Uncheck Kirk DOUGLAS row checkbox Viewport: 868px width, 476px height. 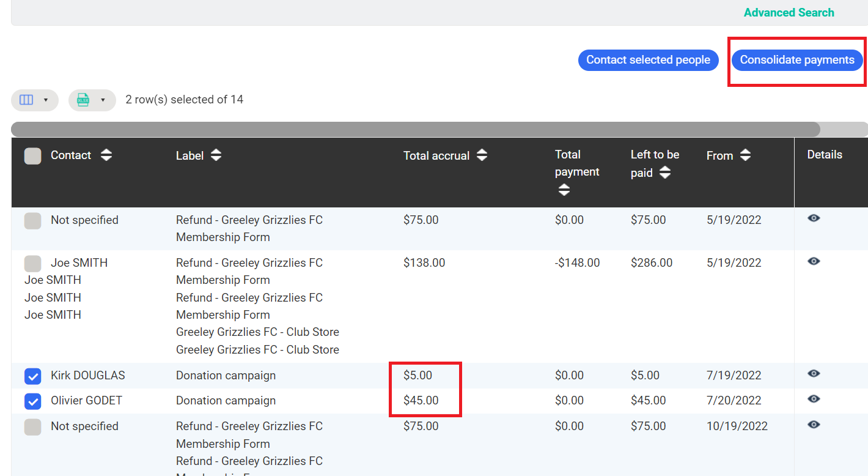click(x=33, y=376)
